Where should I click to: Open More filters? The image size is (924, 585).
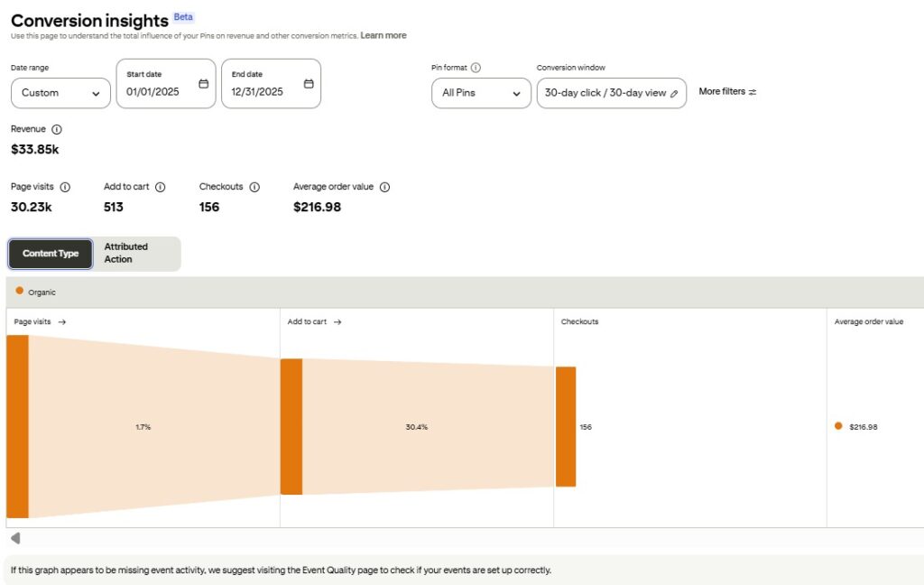[x=727, y=91]
